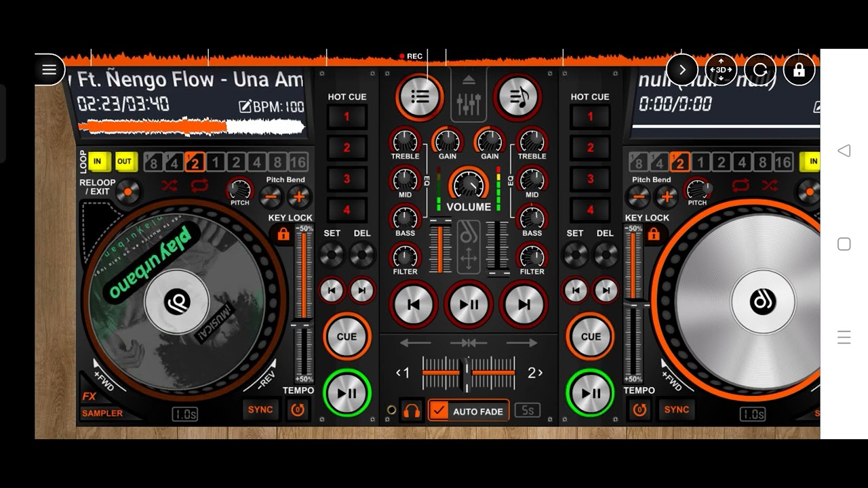Trigger right deck Hot Cue 1

click(590, 117)
